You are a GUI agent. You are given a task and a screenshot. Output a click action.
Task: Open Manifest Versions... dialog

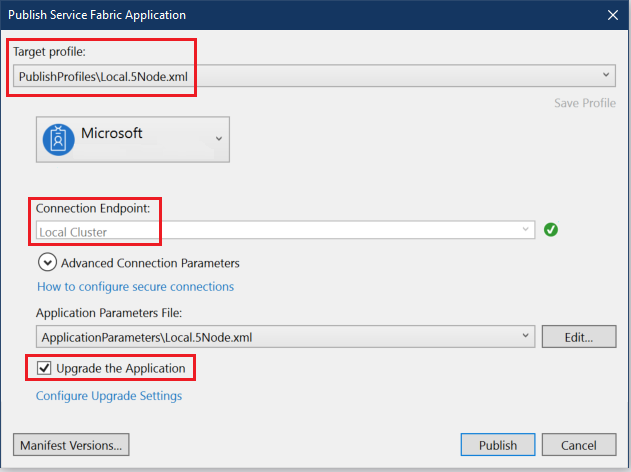72,445
